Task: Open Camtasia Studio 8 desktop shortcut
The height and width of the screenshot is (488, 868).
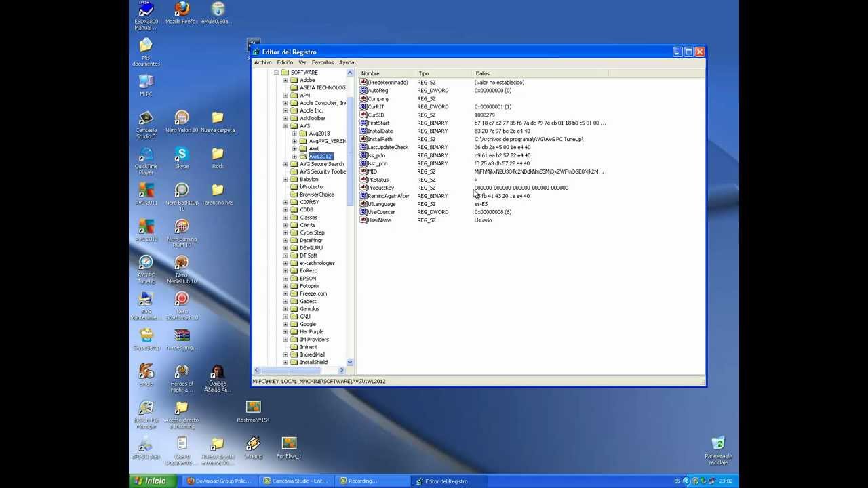Action: pos(146,119)
